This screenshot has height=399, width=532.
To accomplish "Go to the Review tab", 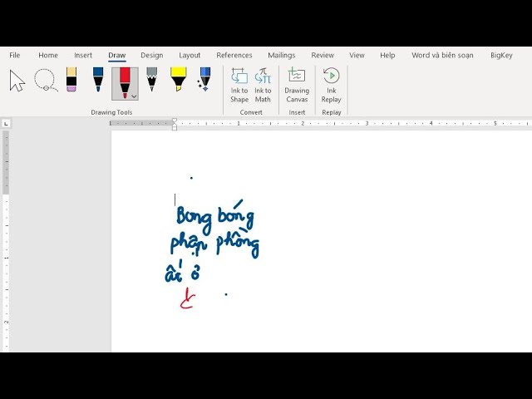I will (x=323, y=56).
